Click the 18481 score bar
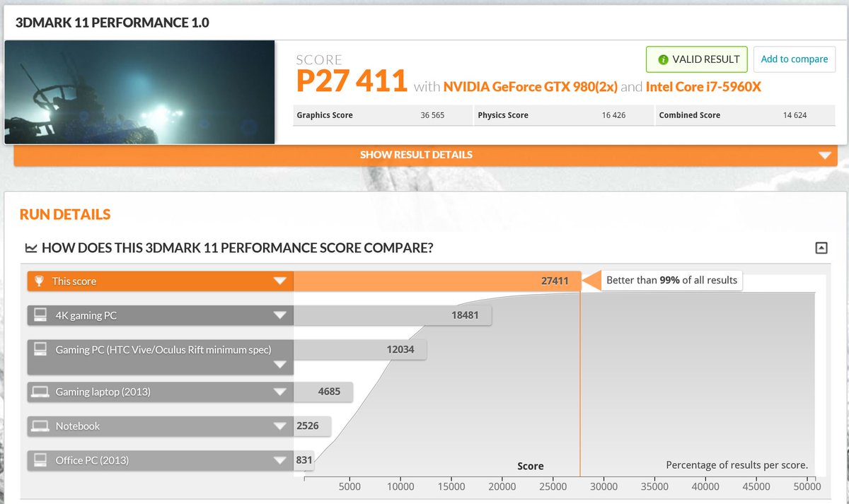 tap(393, 315)
